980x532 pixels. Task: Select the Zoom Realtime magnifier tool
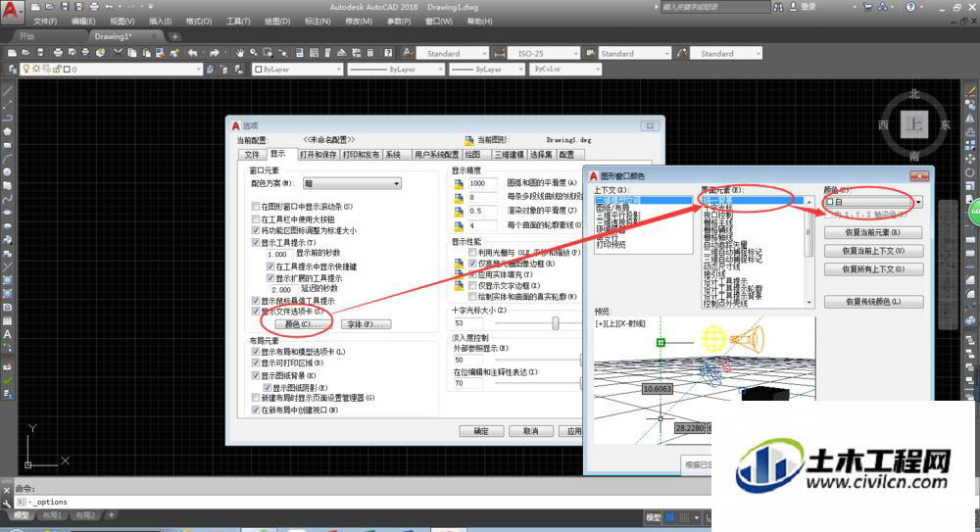(x=254, y=53)
